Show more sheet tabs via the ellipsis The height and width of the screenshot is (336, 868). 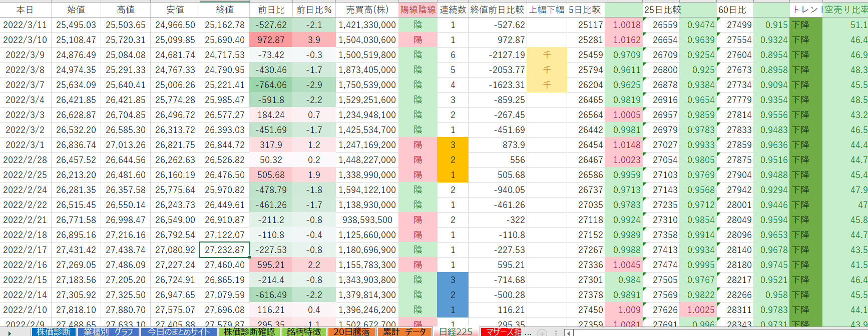[528, 332]
